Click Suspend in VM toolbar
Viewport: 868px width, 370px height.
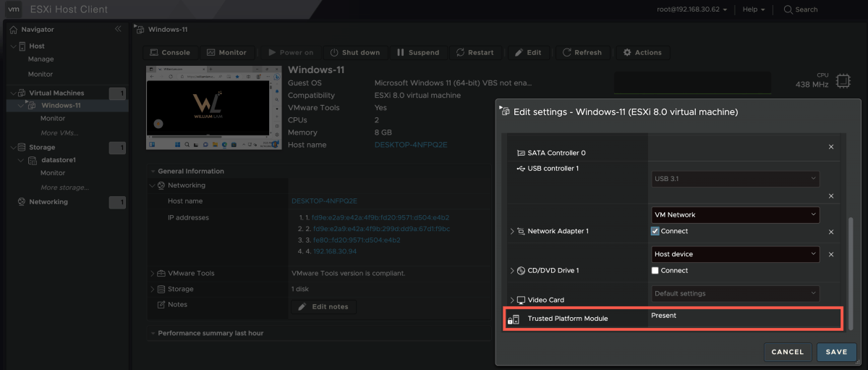coord(418,52)
